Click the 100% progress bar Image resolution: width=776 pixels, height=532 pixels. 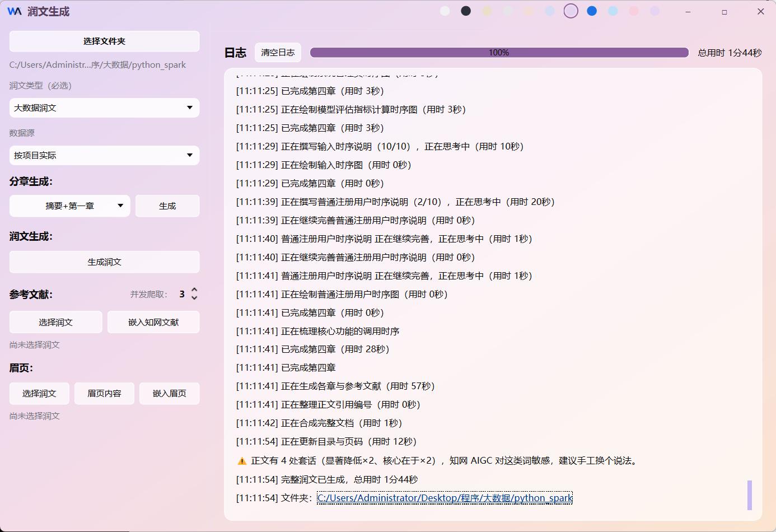[x=499, y=52]
